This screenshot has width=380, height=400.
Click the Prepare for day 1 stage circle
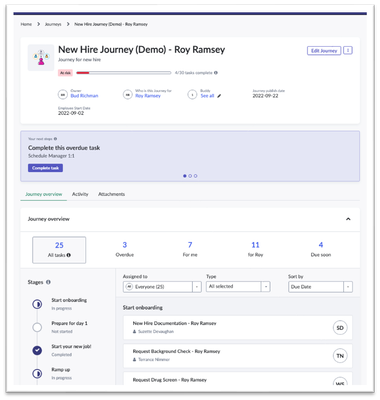pyautogui.click(x=37, y=327)
